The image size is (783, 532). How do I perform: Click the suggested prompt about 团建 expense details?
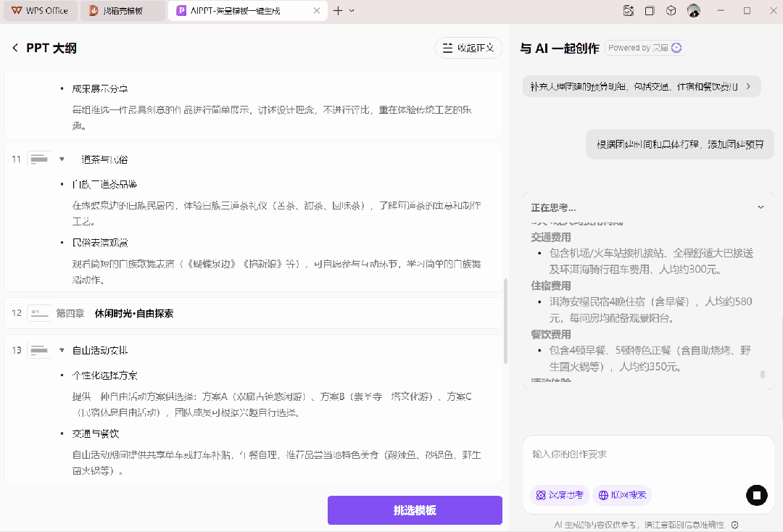641,86
